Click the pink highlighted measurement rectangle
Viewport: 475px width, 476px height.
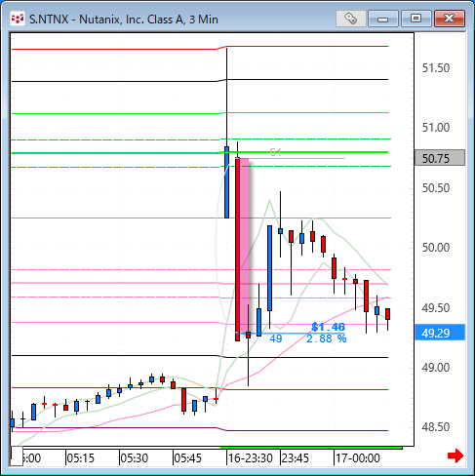tap(245, 246)
